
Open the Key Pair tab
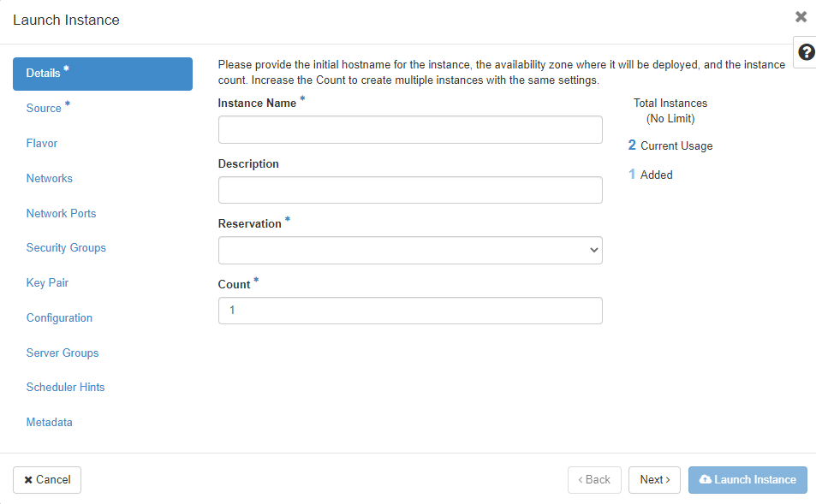pos(47,283)
